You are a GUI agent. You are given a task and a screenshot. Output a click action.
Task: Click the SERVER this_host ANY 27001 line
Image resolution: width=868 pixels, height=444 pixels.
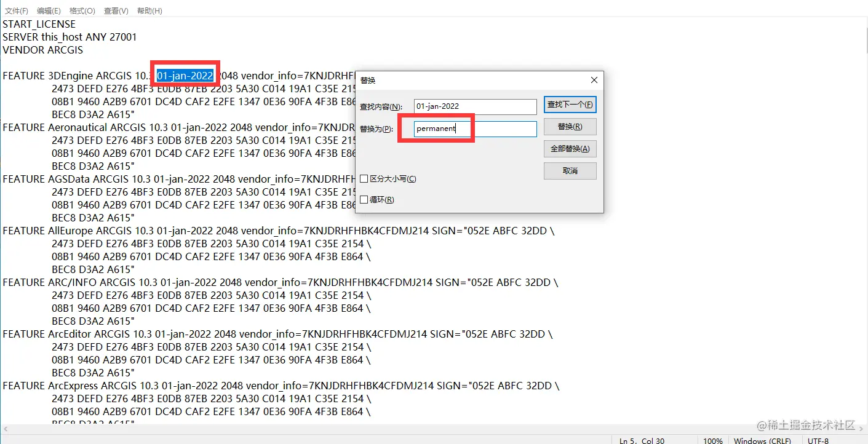pyautogui.click(x=70, y=37)
